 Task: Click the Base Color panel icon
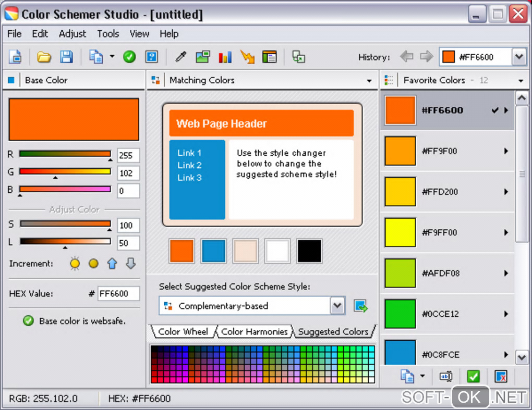pyautogui.click(x=11, y=80)
